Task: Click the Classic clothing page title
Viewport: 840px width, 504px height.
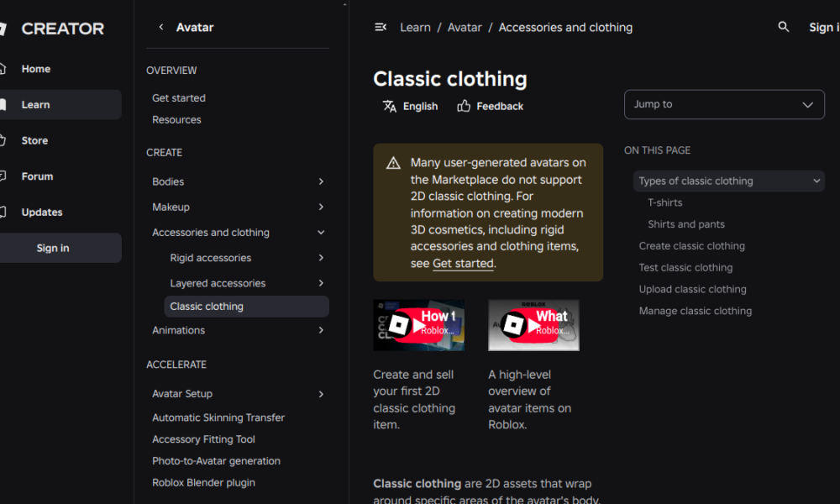Action: (x=450, y=79)
